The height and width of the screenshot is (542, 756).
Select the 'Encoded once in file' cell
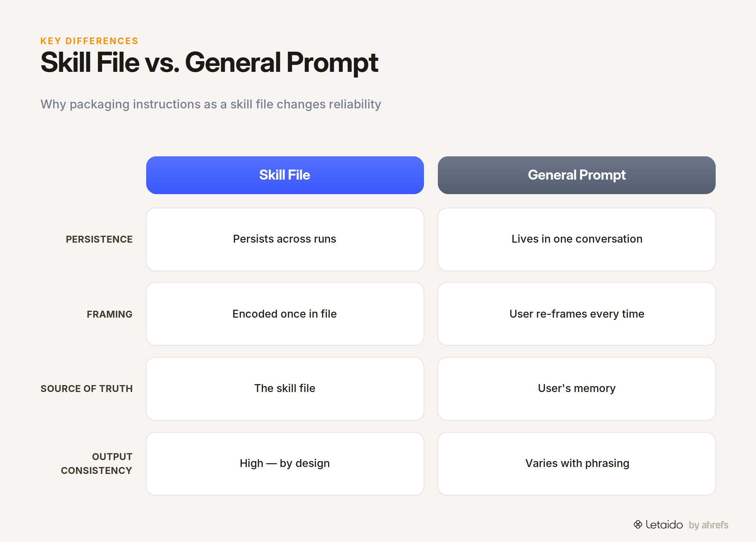pos(285,314)
